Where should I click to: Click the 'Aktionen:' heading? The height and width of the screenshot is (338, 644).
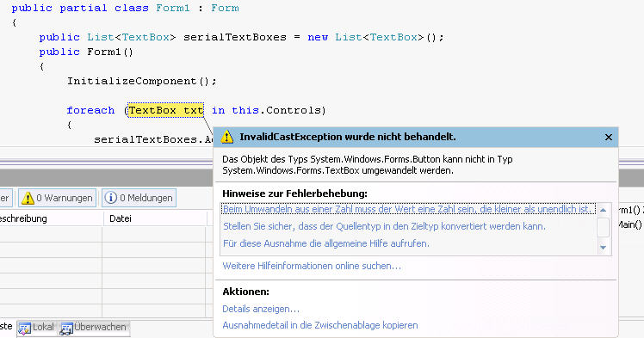245,292
